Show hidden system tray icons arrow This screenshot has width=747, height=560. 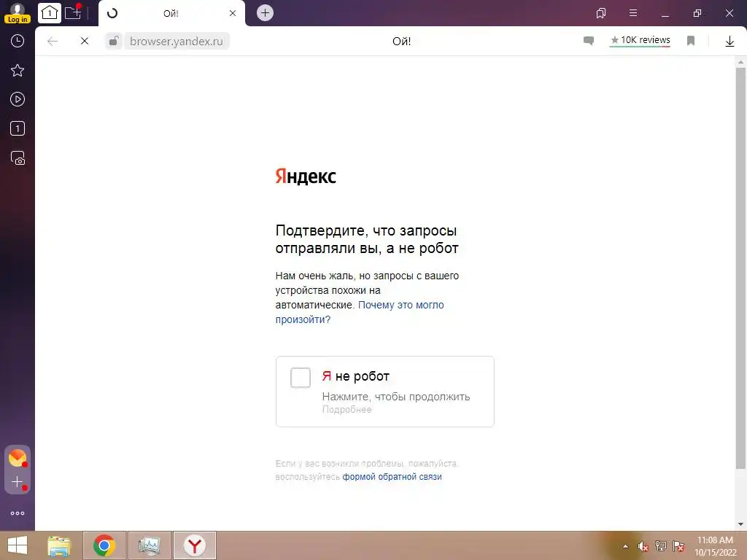[x=625, y=546]
